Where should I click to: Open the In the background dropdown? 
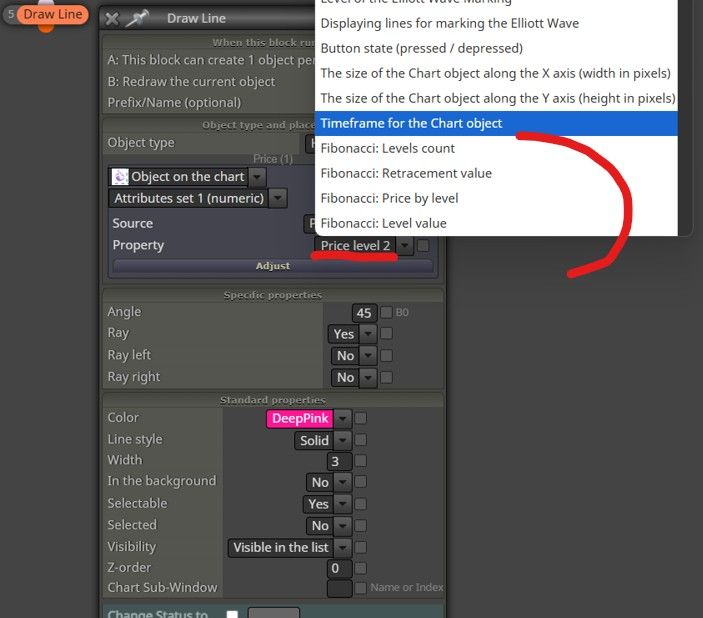coord(343,483)
